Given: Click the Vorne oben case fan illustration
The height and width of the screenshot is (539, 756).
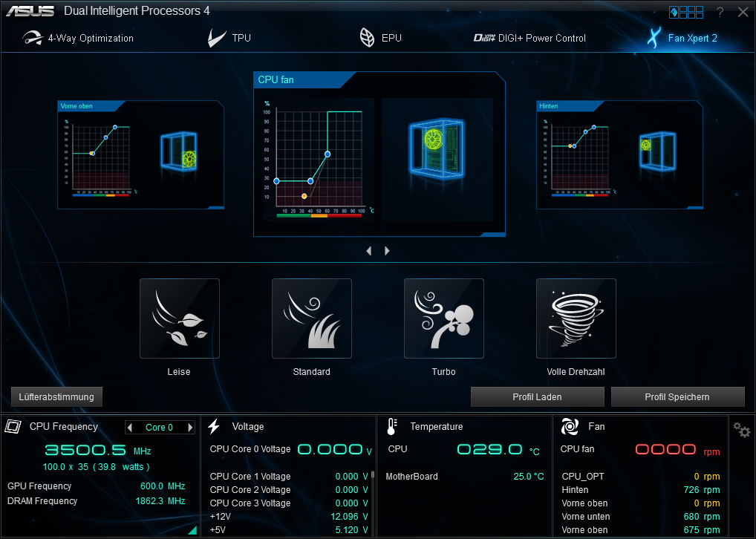Looking at the screenshot, I should pos(179,151).
